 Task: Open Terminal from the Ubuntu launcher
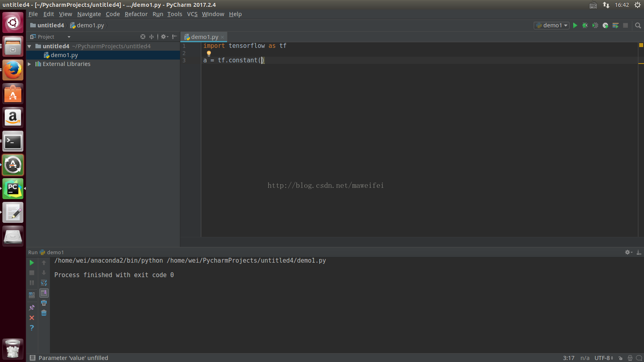click(x=13, y=141)
